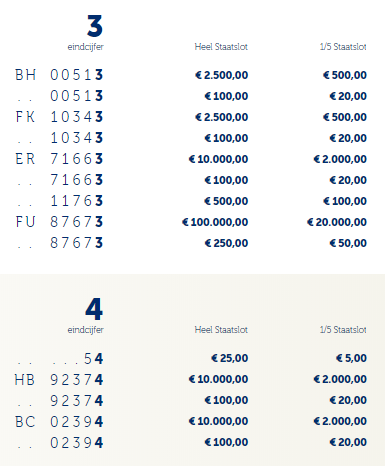Screen dimensions: 385x466
Task: Click the € 250,00 prize amount
Action: click(x=226, y=243)
